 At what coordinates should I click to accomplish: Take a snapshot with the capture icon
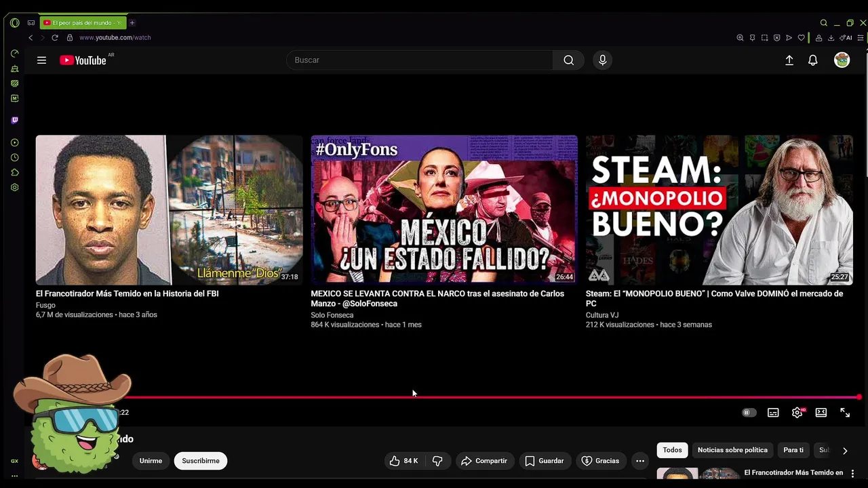tap(764, 37)
